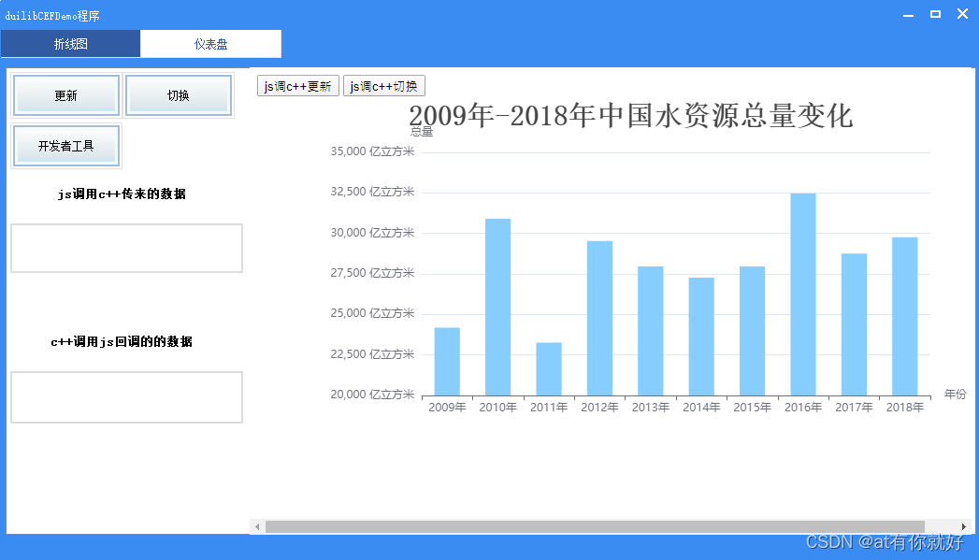
Task: Click the input box under js调用c++传来的数据
Action: 126,248
